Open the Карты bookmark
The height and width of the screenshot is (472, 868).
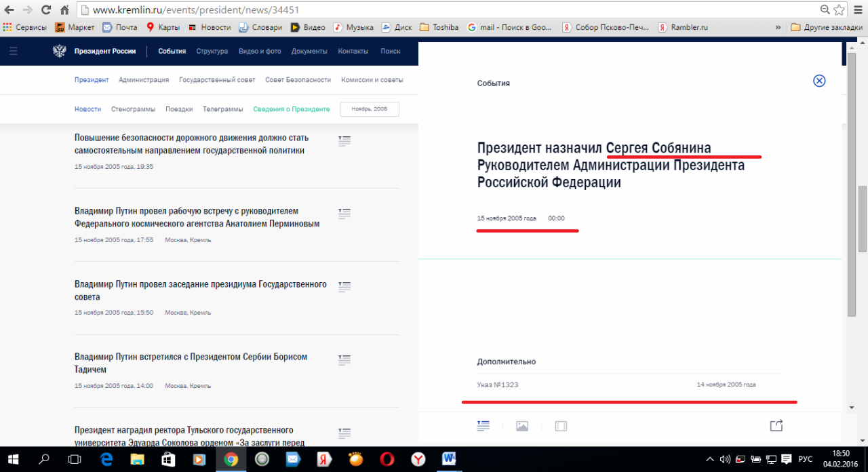coord(163,27)
